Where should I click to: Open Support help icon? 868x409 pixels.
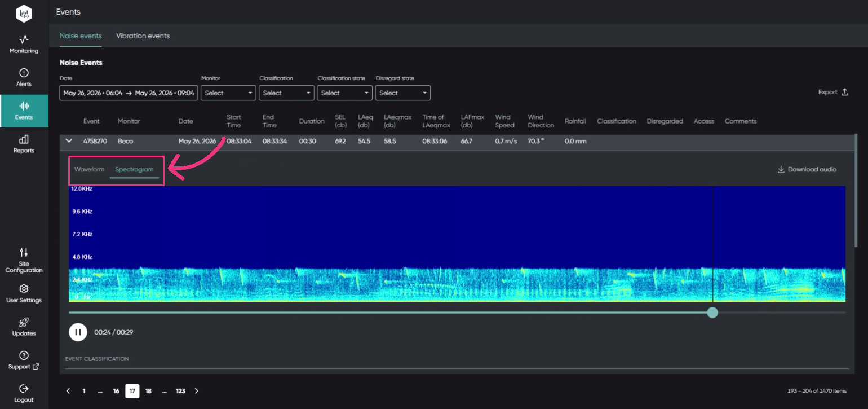click(x=24, y=355)
